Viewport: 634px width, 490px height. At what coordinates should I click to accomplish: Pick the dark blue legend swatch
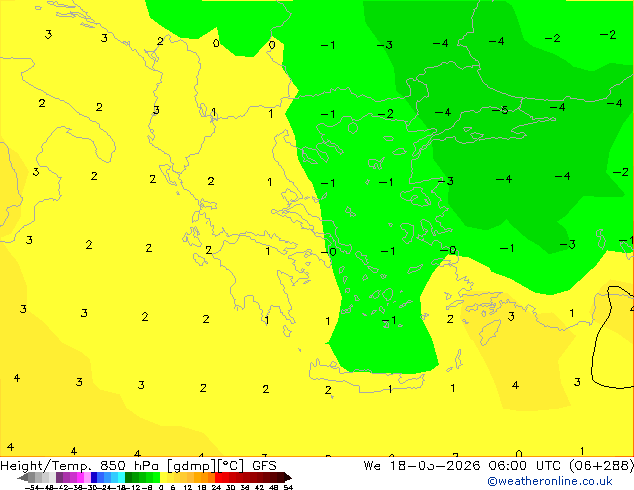[x=94, y=477]
